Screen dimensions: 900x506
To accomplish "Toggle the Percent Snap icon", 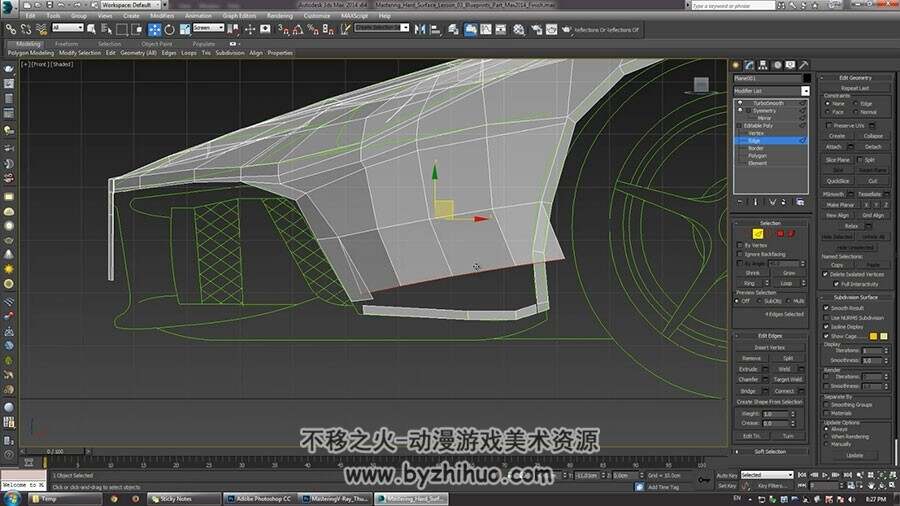I will click(313, 29).
